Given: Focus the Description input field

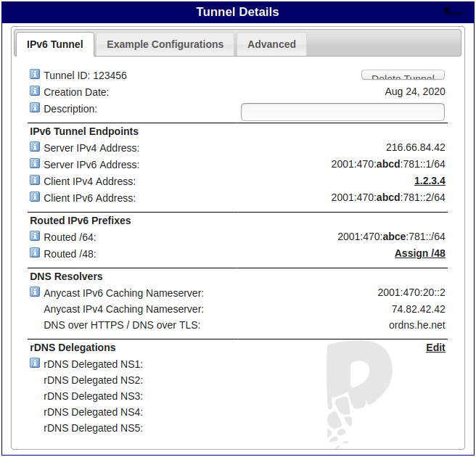Looking at the screenshot, I should click(x=342, y=112).
